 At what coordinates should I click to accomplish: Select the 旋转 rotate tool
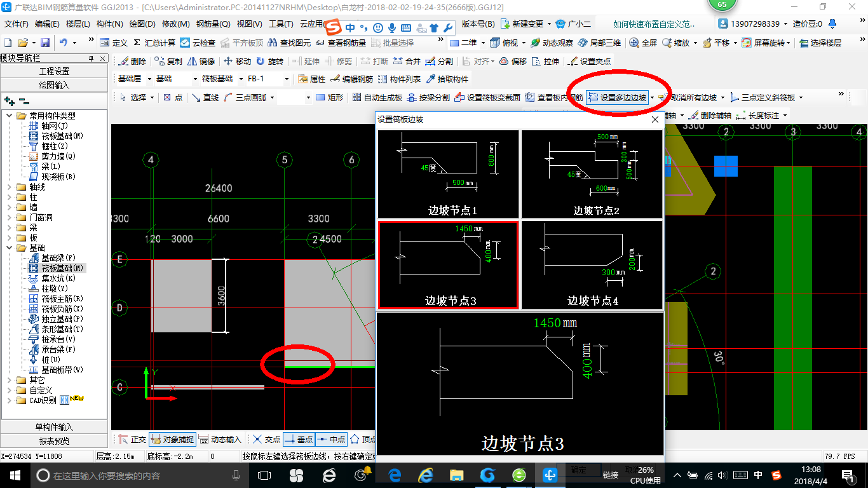(270, 62)
